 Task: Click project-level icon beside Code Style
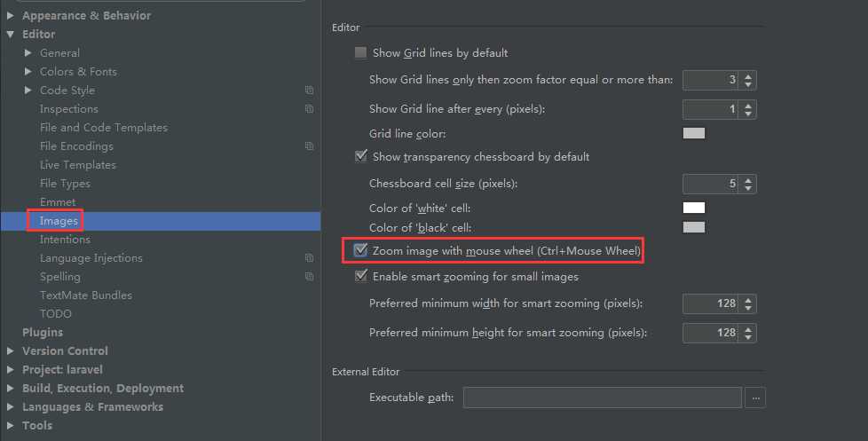(x=309, y=91)
